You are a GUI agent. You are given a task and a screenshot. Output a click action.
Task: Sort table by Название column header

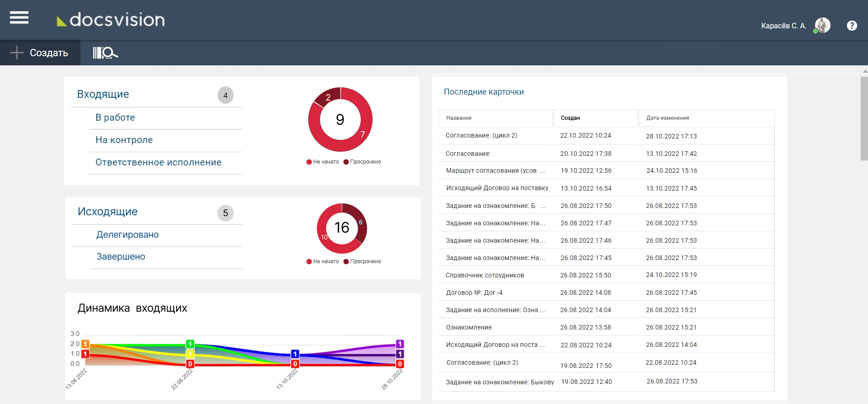pos(459,118)
